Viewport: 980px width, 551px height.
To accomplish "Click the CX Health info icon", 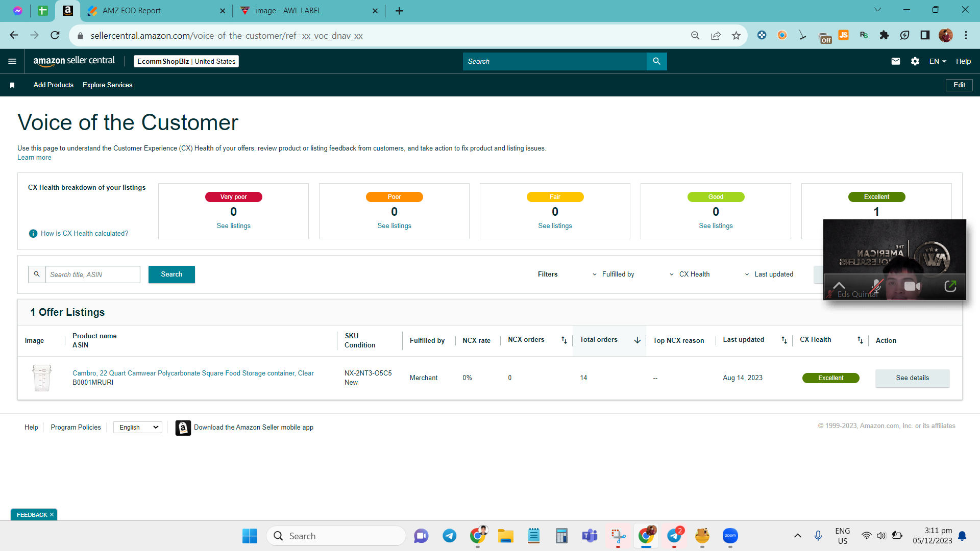I will (x=33, y=234).
